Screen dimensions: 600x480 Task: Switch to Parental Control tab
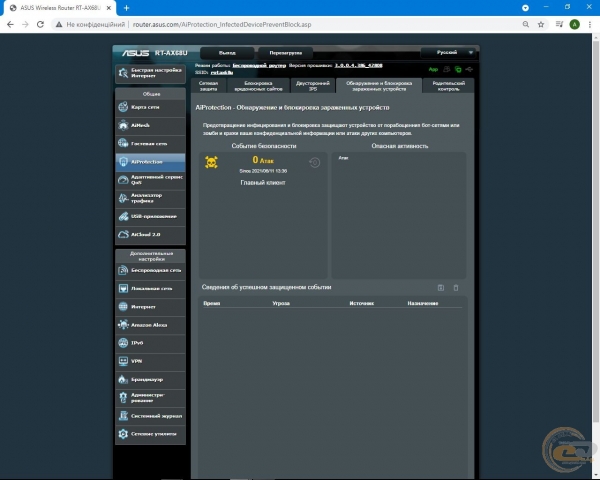point(448,86)
